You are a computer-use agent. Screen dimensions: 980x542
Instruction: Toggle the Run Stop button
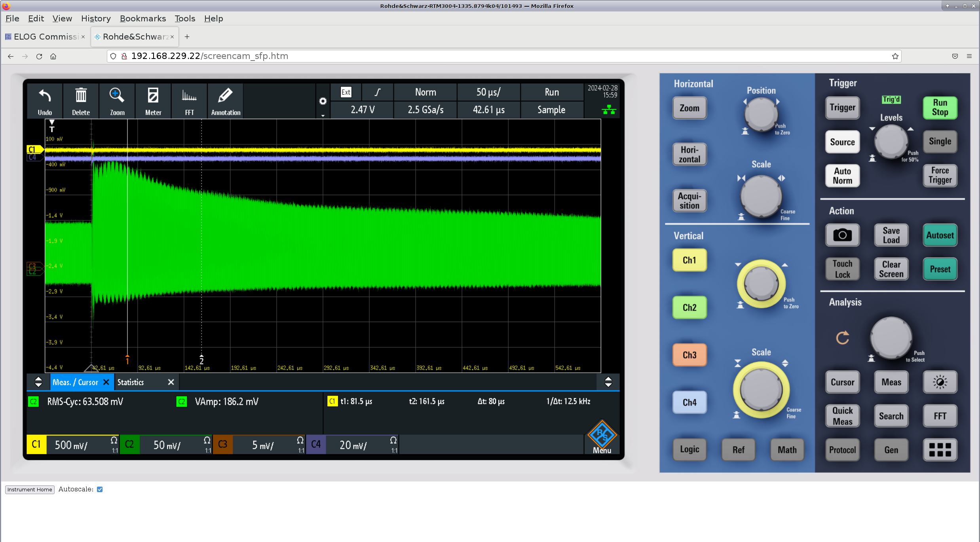[x=940, y=108]
